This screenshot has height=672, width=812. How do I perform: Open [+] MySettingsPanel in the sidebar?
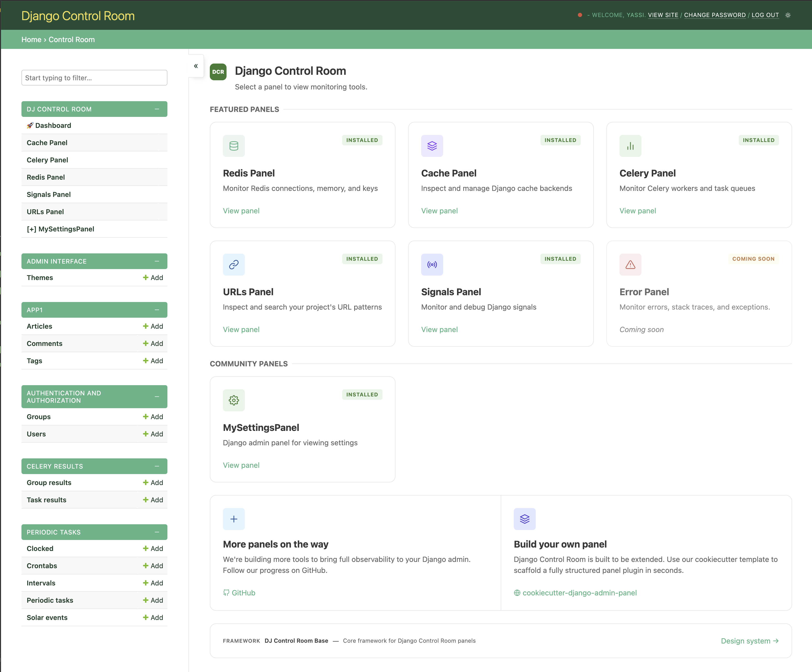[x=61, y=229]
